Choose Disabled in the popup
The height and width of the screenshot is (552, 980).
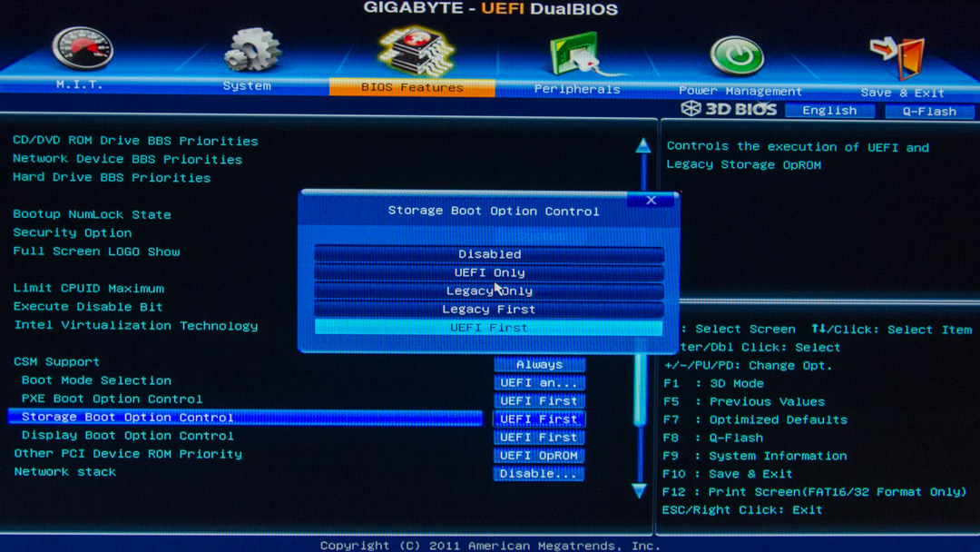click(x=489, y=254)
